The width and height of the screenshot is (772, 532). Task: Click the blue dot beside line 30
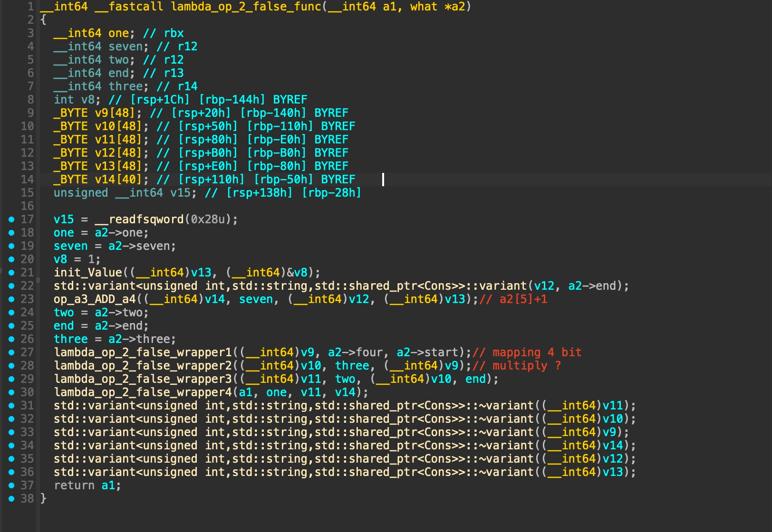(11, 392)
